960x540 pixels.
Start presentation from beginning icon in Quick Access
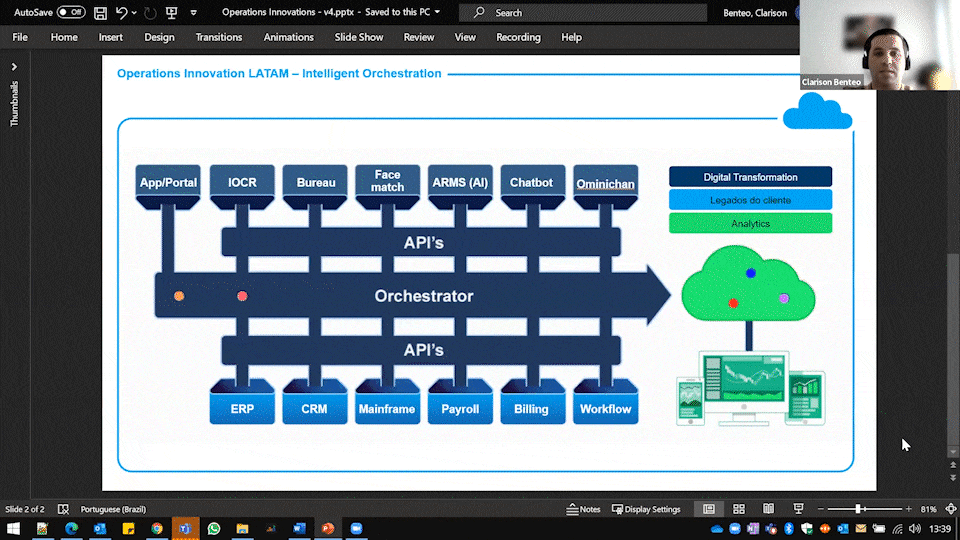pyautogui.click(x=171, y=13)
